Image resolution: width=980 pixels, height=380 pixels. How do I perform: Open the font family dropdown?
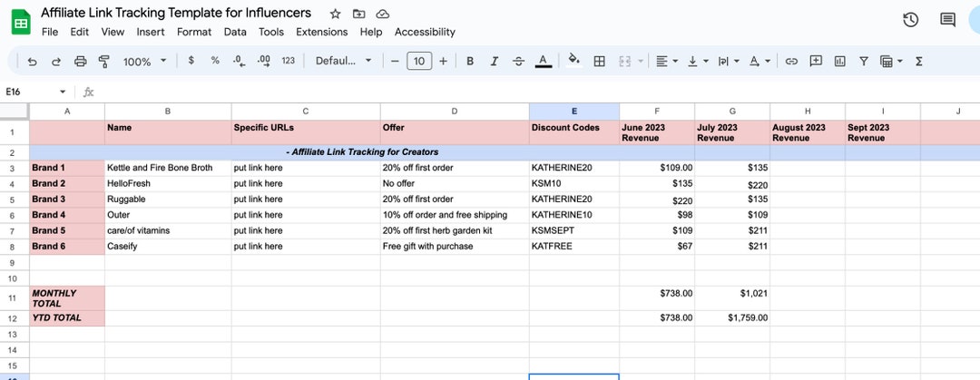pos(343,61)
